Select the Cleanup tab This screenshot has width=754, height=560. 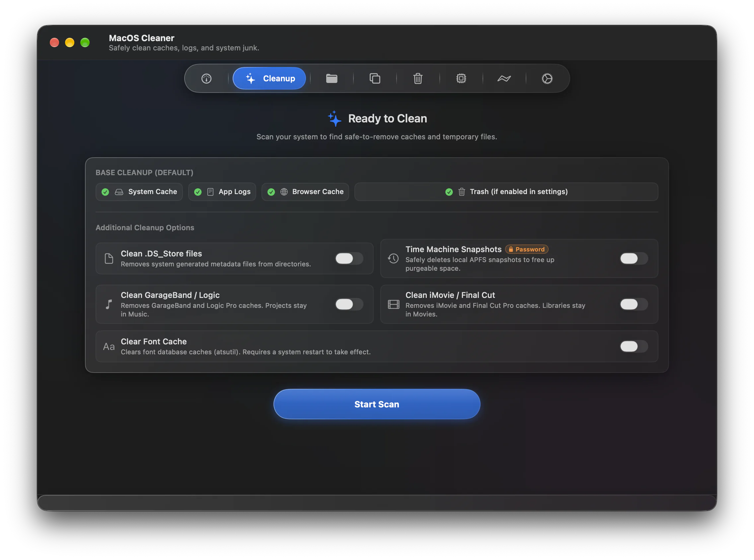pos(269,78)
